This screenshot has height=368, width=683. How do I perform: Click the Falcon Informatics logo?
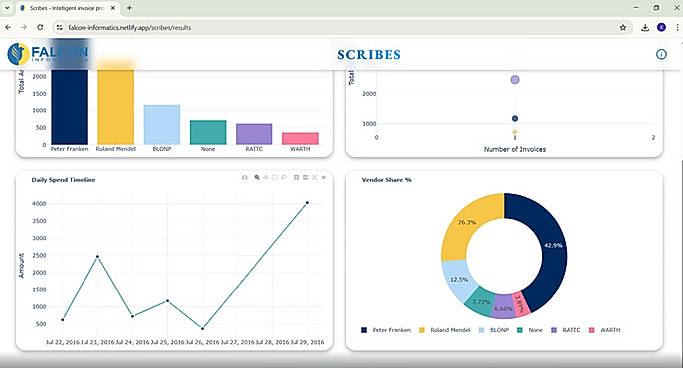coord(48,54)
